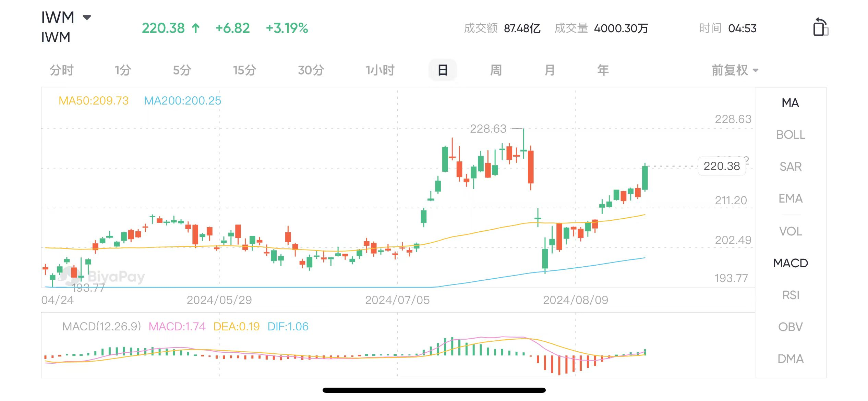Image resolution: width=868 pixels, height=401 pixels.
Task: Switch to the 月 monthly tab
Action: coord(550,70)
